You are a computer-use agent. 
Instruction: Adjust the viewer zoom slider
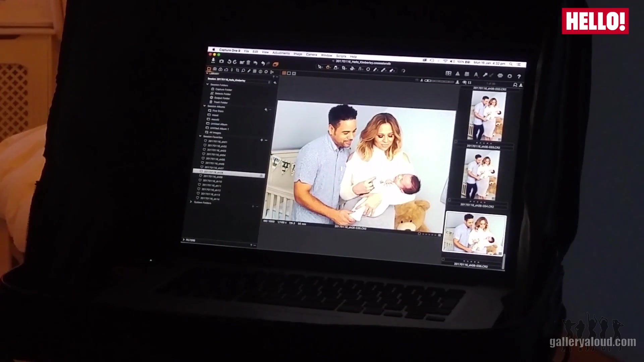439,81
